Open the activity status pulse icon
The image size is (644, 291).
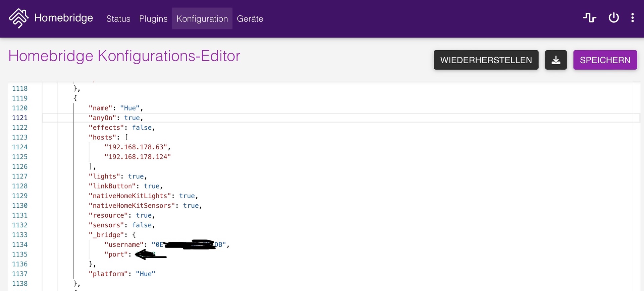point(589,18)
